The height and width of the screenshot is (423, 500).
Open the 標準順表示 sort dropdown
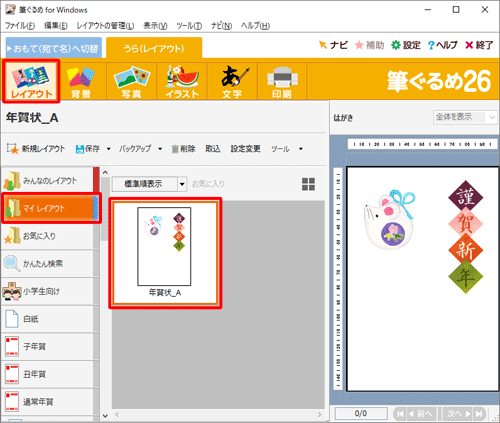click(149, 184)
